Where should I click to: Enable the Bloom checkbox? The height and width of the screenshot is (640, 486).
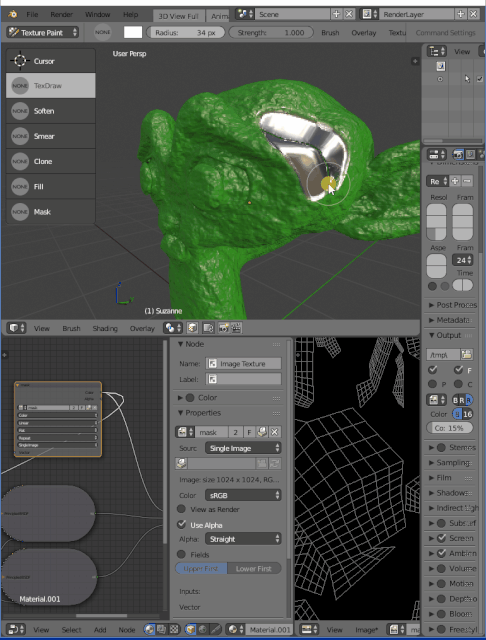[x=441, y=614]
